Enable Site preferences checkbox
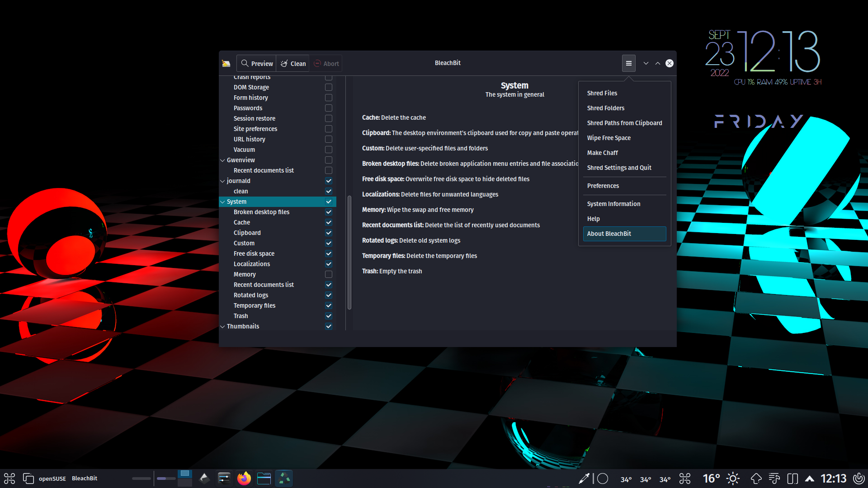The height and width of the screenshot is (488, 868). (x=329, y=129)
